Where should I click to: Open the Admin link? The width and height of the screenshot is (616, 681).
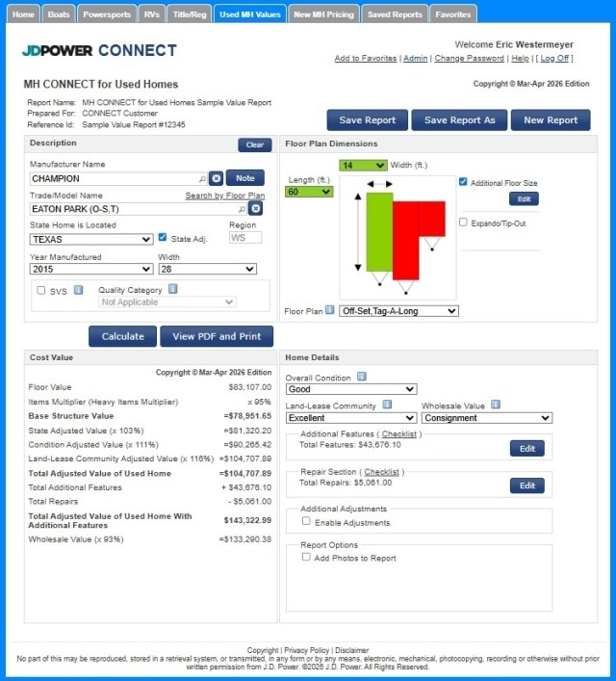point(416,58)
